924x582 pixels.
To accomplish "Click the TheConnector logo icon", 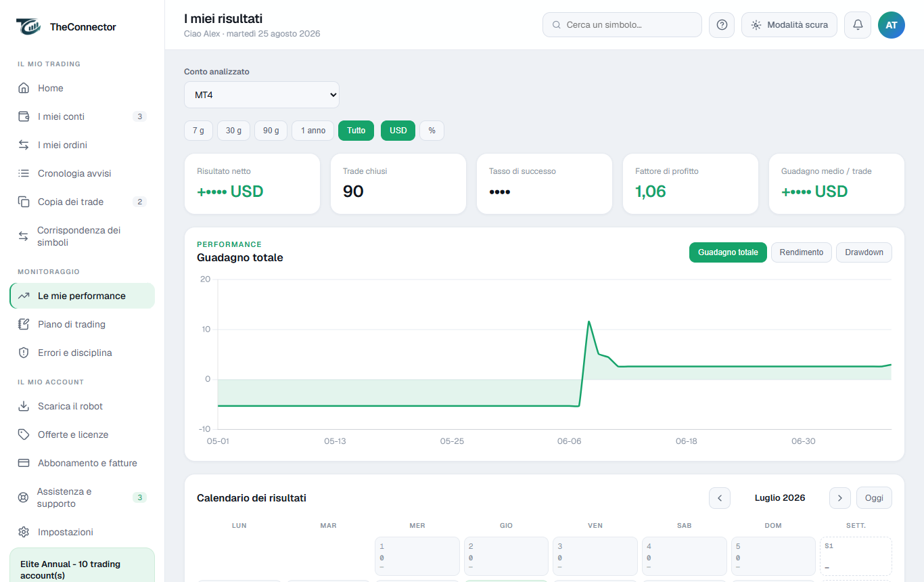I will click(28, 26).
